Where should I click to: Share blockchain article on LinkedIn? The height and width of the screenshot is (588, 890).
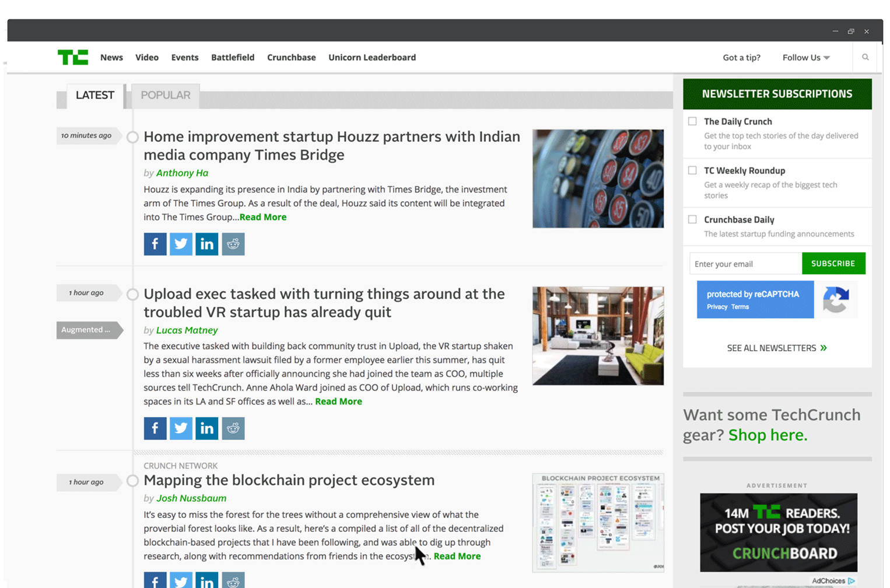(x=207, y=580)
